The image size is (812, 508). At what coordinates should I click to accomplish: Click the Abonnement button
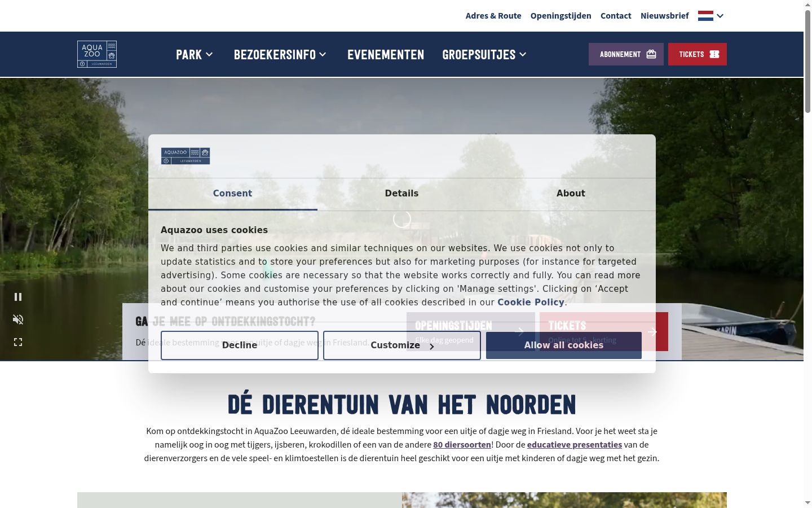[x=626, y=54]
